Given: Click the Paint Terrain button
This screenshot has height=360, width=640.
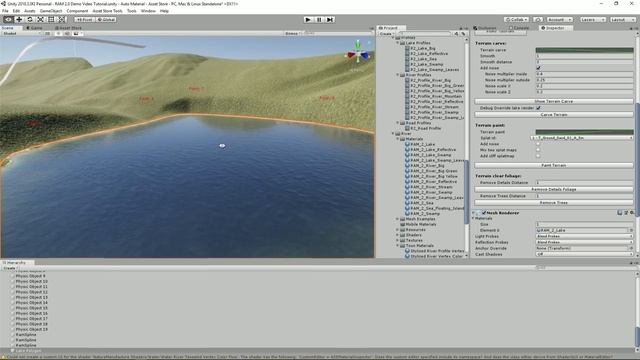Looking at the screenshot, I should (554, 165).
